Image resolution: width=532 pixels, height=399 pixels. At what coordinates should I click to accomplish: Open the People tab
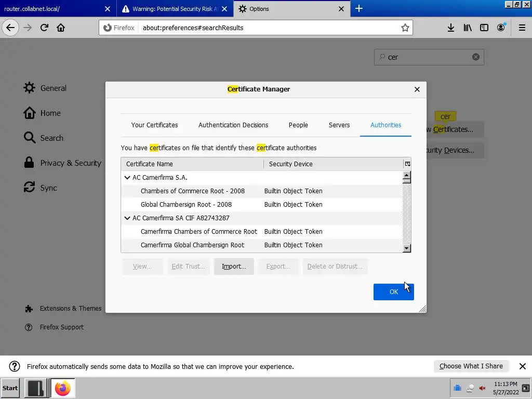(298, 125)
